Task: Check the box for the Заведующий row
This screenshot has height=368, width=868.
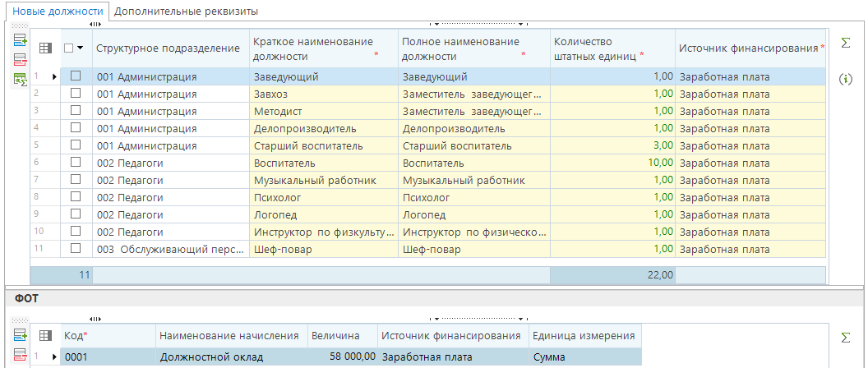Action: [76, 76]
